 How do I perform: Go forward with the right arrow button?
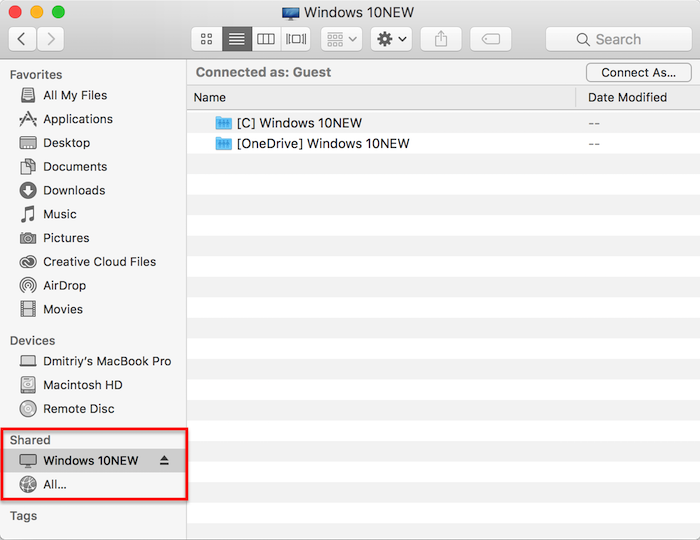point(50,39)
